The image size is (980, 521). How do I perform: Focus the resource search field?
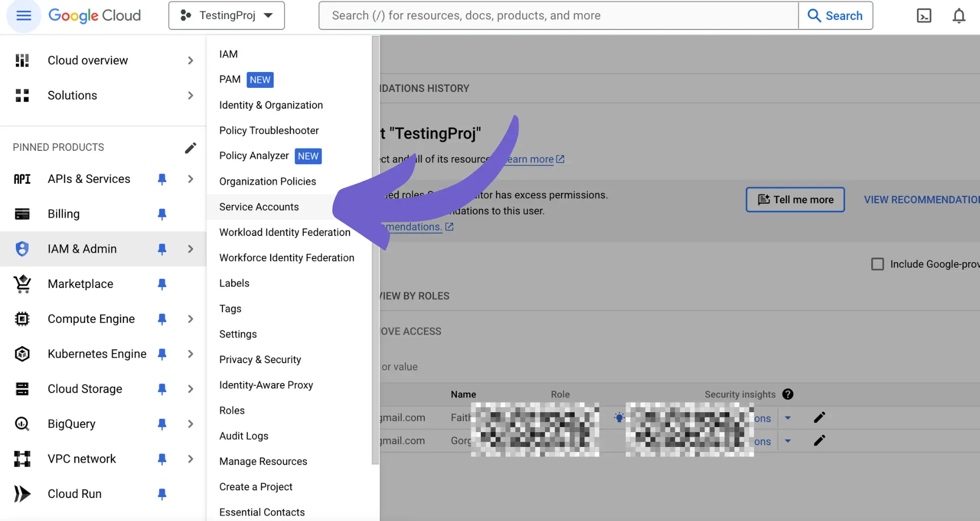point(558,15)
